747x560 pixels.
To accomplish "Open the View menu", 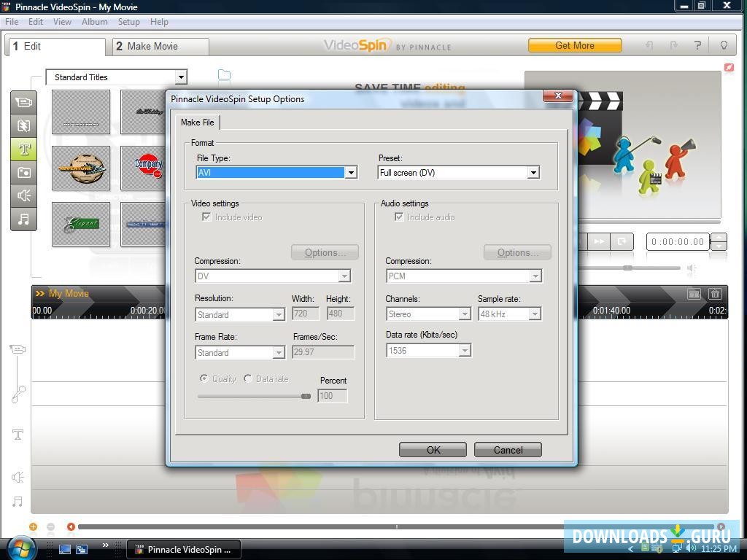I will 62,22.
